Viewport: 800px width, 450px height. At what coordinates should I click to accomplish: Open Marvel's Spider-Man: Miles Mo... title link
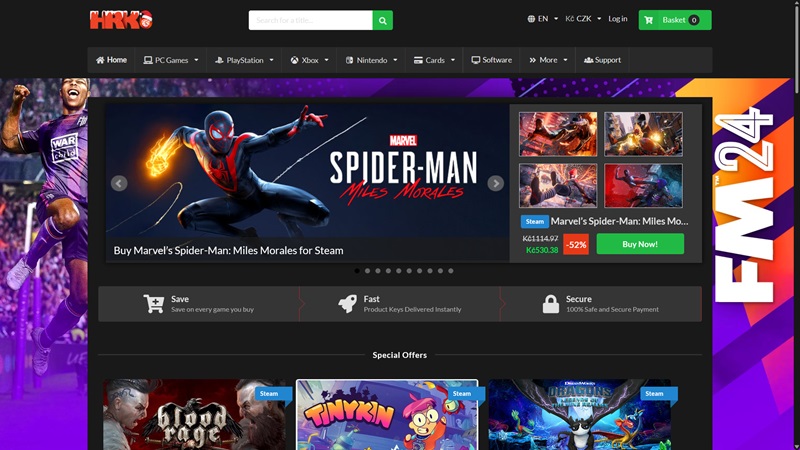tap(619, 221)
